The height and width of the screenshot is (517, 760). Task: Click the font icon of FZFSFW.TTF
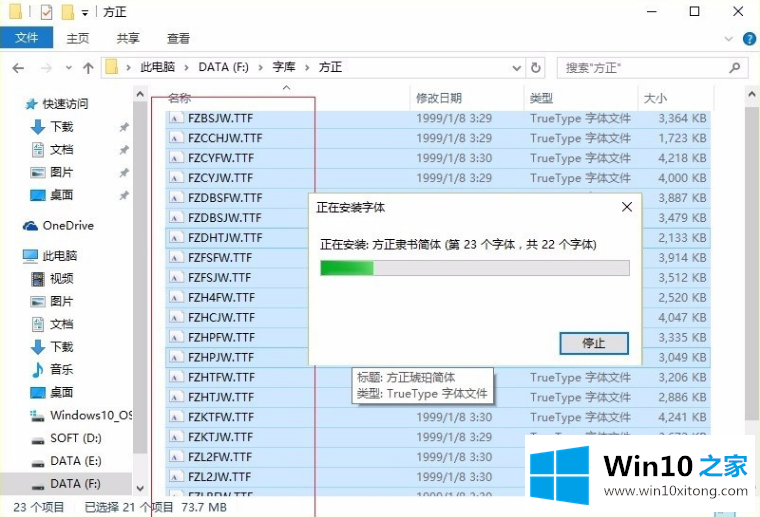click(176, 257)
